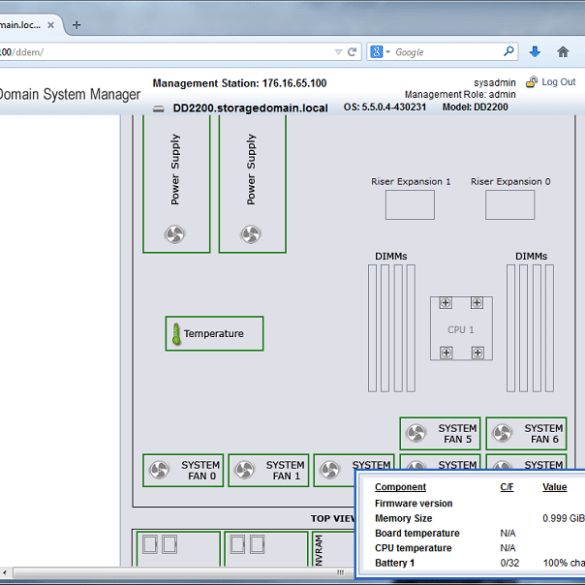
Task: Click the SYSTEM FAN 1 label
Action: pyautogui.click(x=285, y=470)
